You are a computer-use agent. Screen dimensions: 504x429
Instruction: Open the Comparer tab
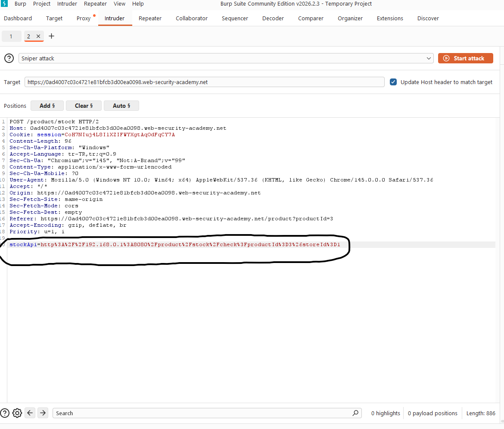point(311,19)
